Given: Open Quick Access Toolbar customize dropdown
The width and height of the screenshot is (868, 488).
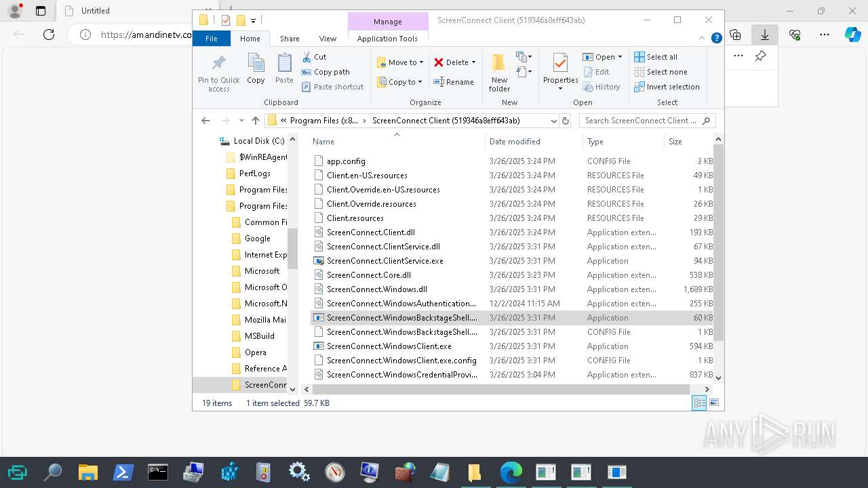Looking at the screenshot, I should point(254,20).
